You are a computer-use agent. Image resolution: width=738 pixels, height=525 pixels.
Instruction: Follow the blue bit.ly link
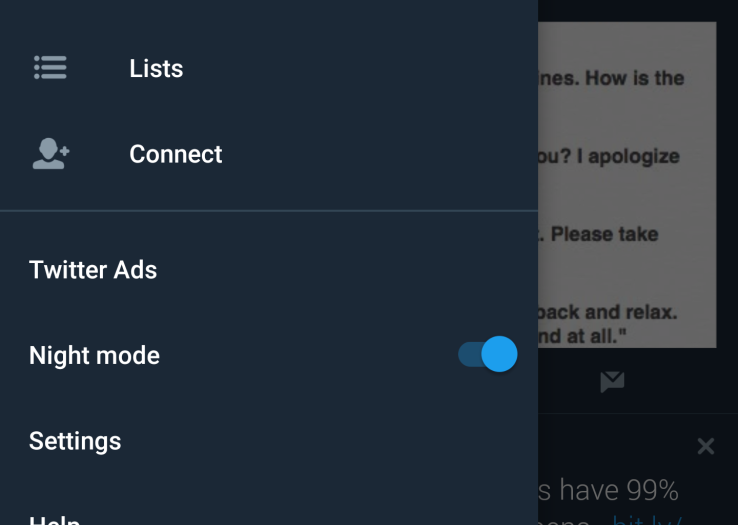[x=648, y=519]
